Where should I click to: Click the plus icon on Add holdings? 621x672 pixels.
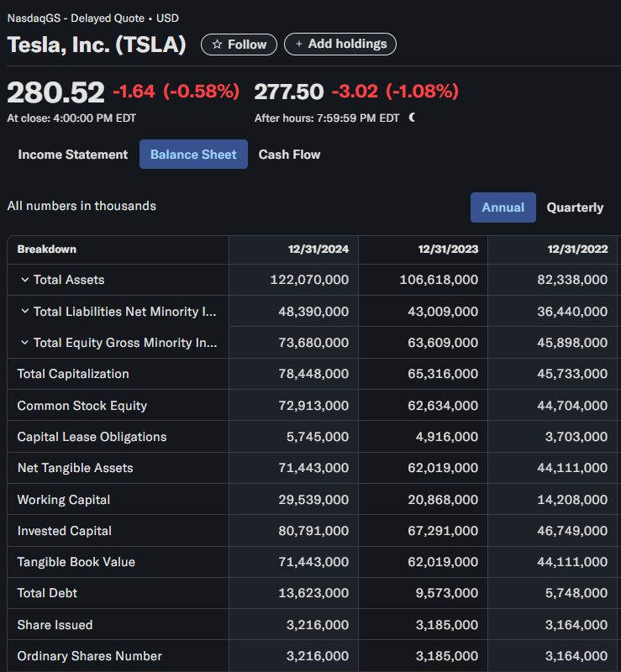[x=299, y=44]
